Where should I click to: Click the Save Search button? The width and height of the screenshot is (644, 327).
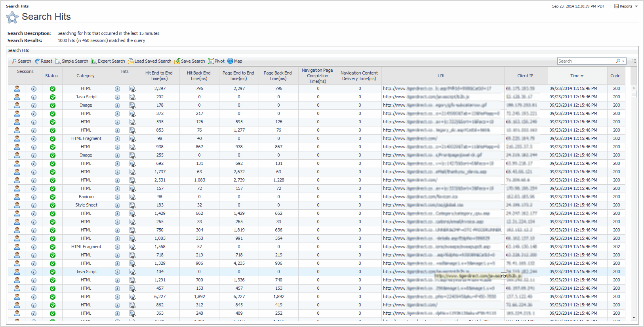click(x=190, y=61)
